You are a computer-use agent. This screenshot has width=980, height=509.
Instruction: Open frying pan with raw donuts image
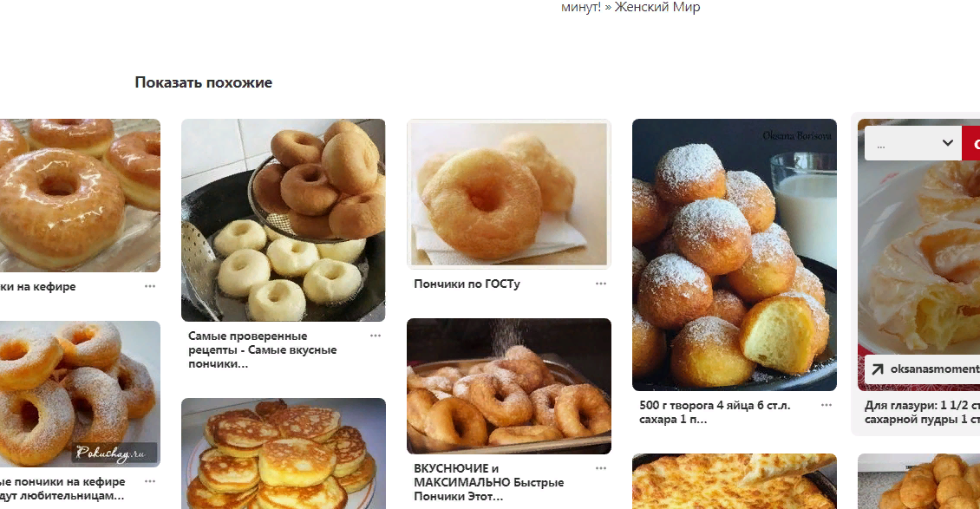283,220
